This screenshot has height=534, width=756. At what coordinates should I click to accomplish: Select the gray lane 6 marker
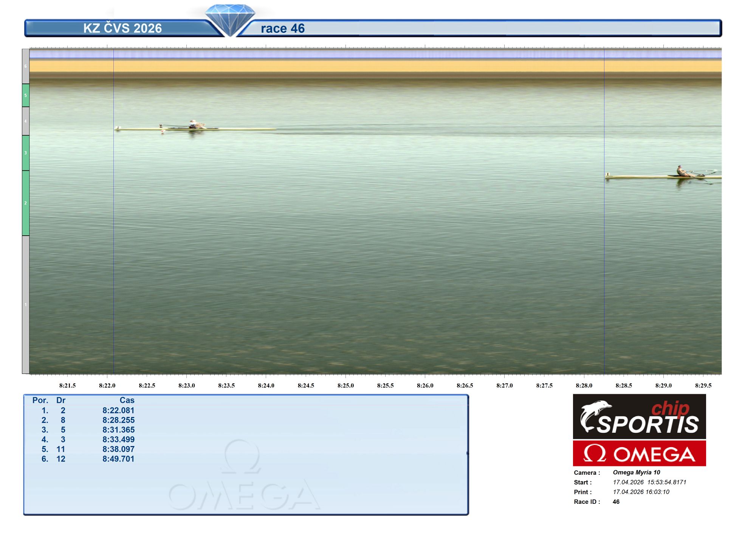[26, 66]
